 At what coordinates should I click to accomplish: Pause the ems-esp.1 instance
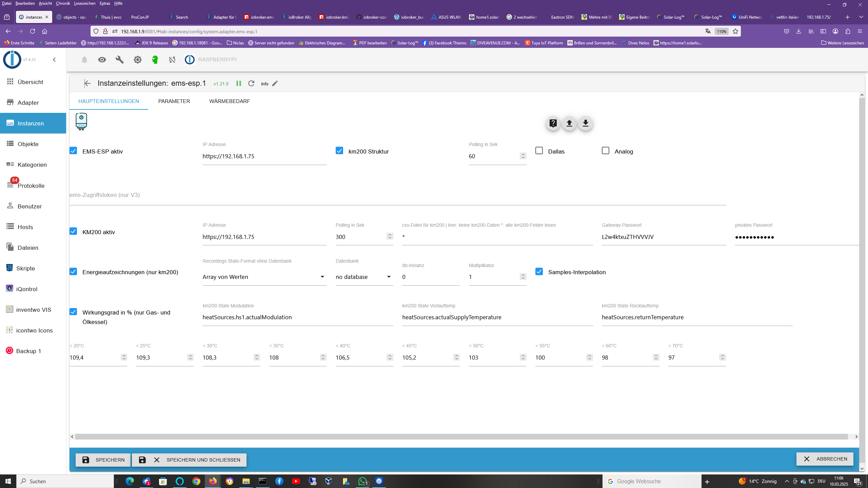tap(239, 83)
